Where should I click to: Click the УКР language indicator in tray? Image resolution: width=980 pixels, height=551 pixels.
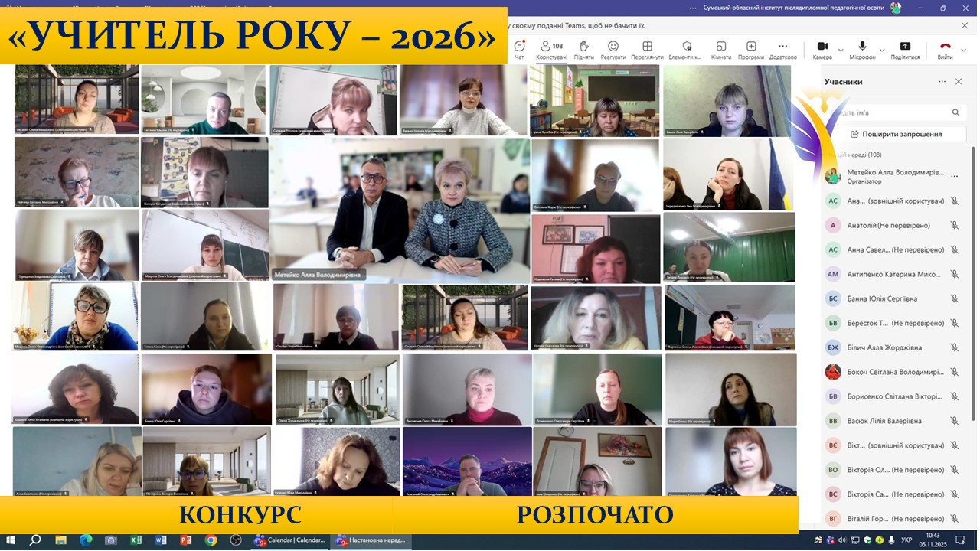pos(906,540)
